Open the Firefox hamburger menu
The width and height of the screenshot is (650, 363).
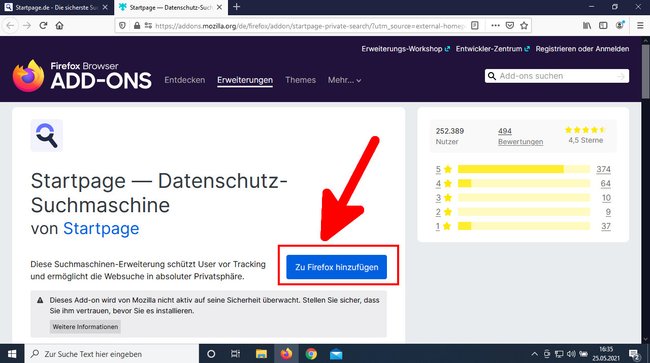click(640, 26)
